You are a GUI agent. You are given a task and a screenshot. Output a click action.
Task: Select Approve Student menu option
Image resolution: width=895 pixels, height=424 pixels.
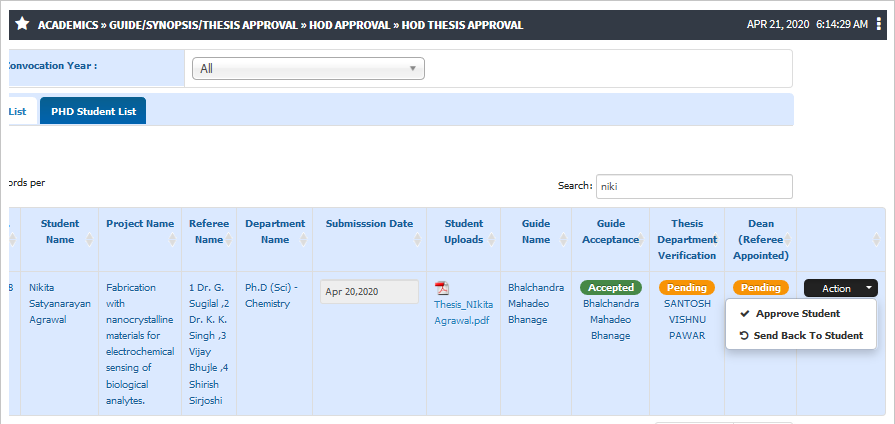click(797, 313)
